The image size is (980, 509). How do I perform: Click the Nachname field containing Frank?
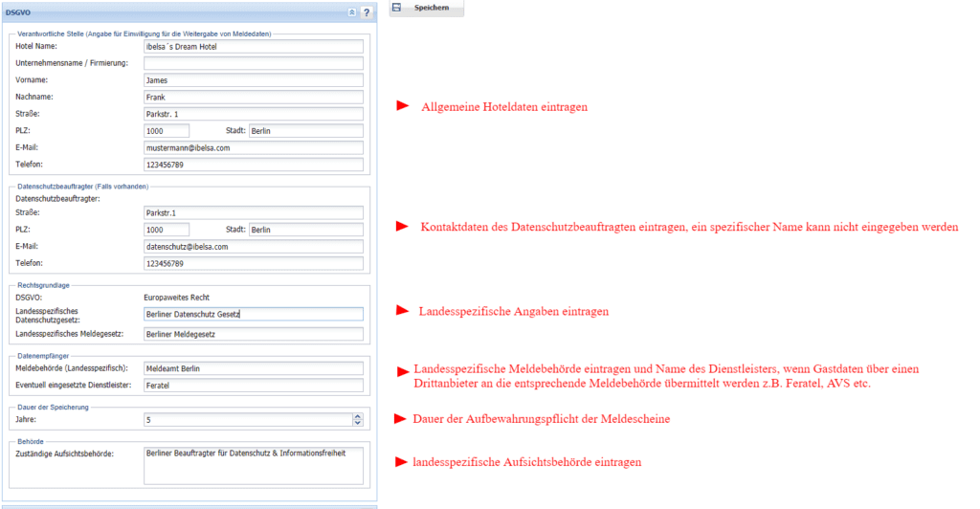pyautogui.click(x=253, y=97)
